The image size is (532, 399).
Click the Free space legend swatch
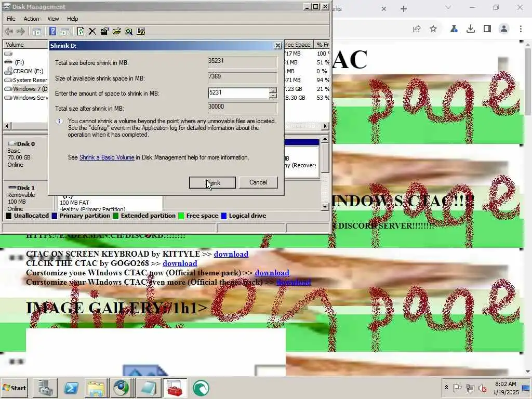click(181, 216)
